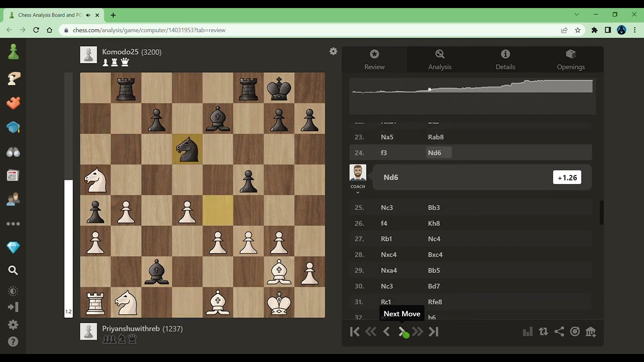
Task: Reload the page in Chrome
Action: (36, 30)
